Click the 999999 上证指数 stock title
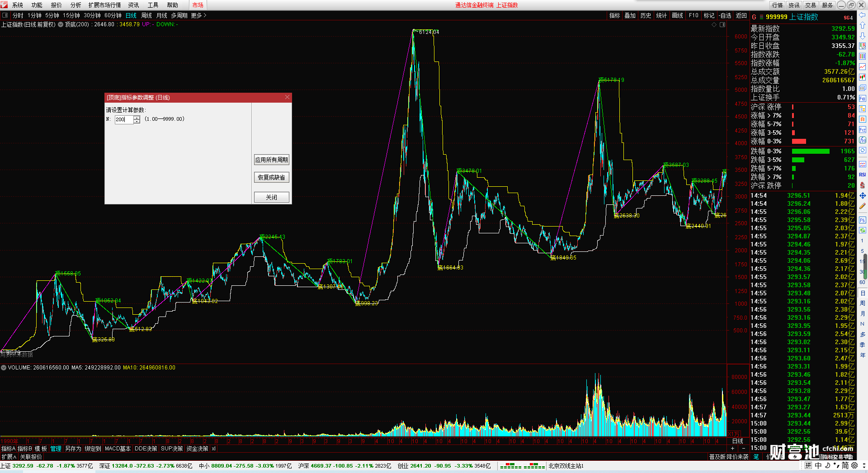The width and height of the screenshot is (868, 473). click(792, 17)
